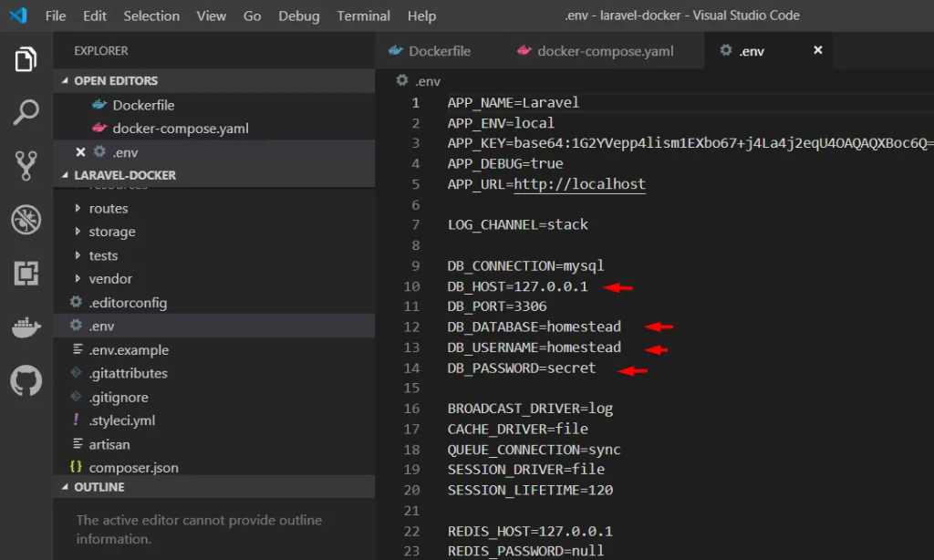Click the VS Code logo icon
The image size is (934, 560).
pyautogui.click(x=18, y=16)
